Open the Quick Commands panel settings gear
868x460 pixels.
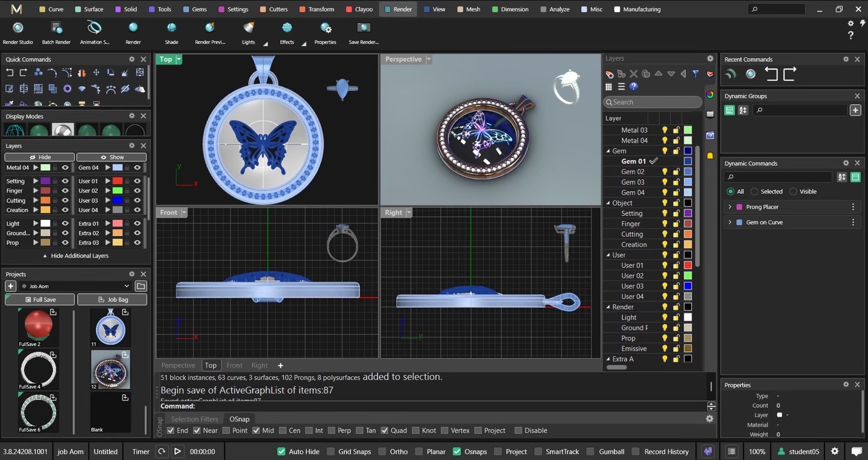click(x=132, y=59)
